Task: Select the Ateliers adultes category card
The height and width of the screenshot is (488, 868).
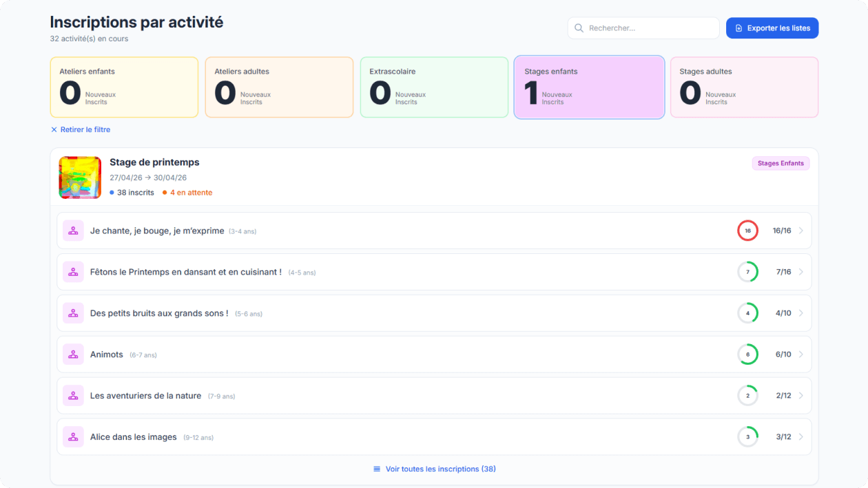Action: (279, 87)
